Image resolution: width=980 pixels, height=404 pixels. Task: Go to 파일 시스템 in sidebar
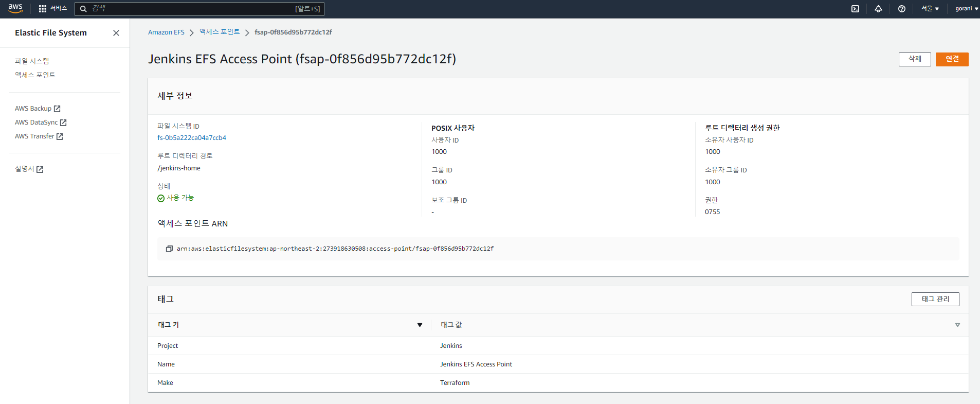pos(32,61)
